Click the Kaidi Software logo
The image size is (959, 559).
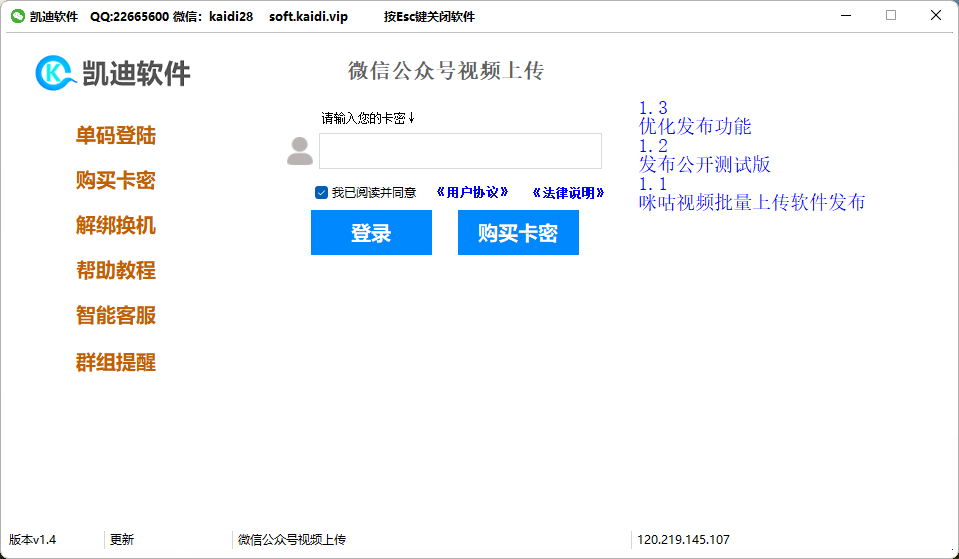tap(113, 73)
